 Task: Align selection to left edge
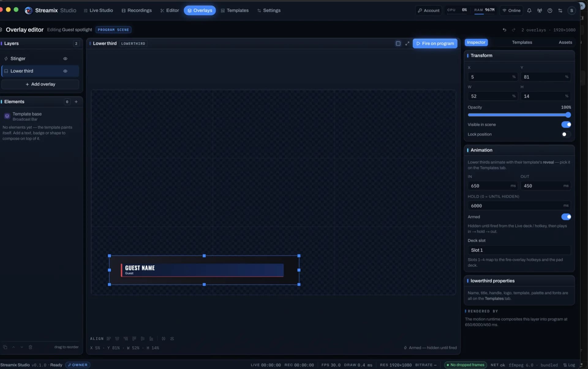109,339
